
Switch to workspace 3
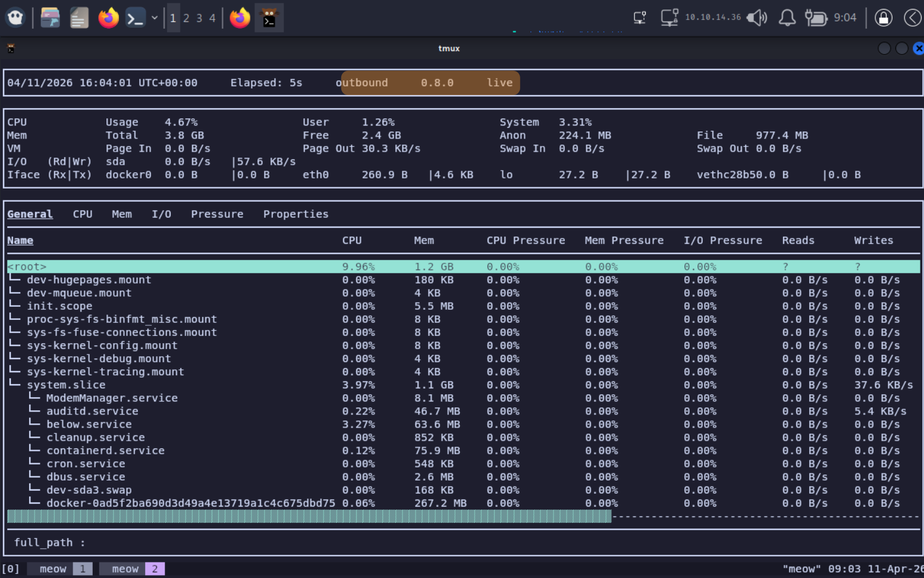[199, 18]
